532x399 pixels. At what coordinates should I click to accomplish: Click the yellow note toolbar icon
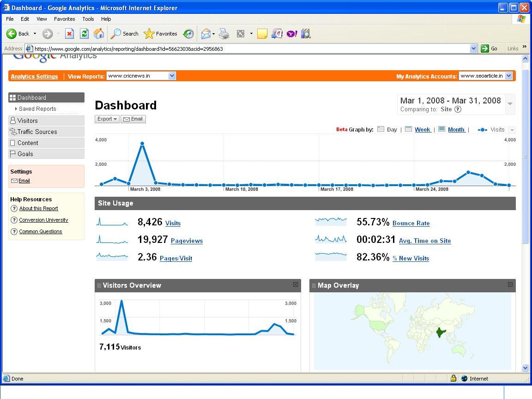(x=262, y=34)
